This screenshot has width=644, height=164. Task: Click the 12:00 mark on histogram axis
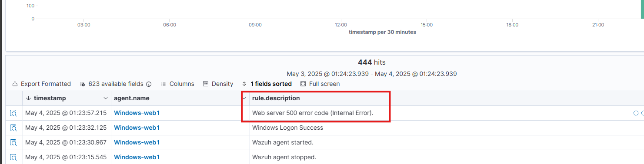tap(341, 25)
